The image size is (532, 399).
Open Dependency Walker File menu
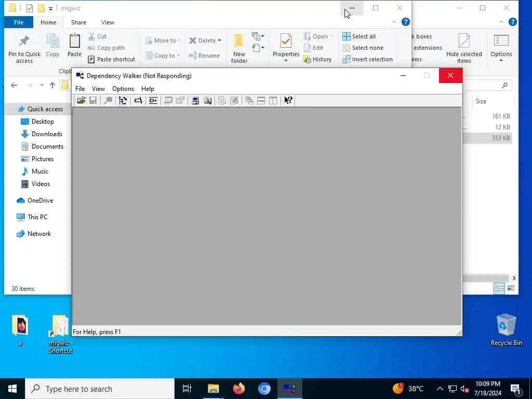pyautogui.click(x=80, y=89)
